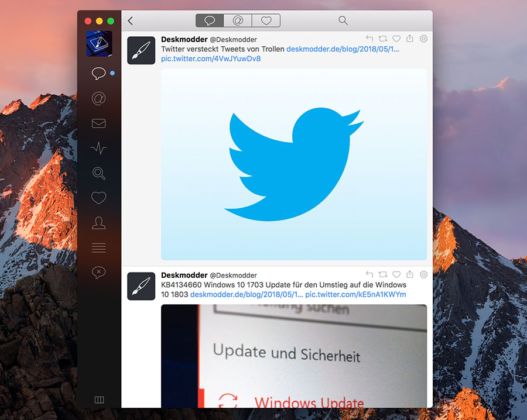Click @Deskmodder handle on KB4134660 tweet
This screenshot has height=420, width=527.
[x=233, y=276]
